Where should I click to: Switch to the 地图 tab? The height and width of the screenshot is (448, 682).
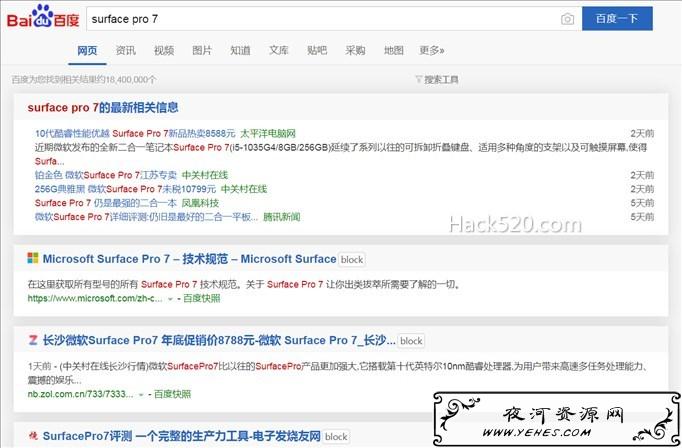(393, 50)
